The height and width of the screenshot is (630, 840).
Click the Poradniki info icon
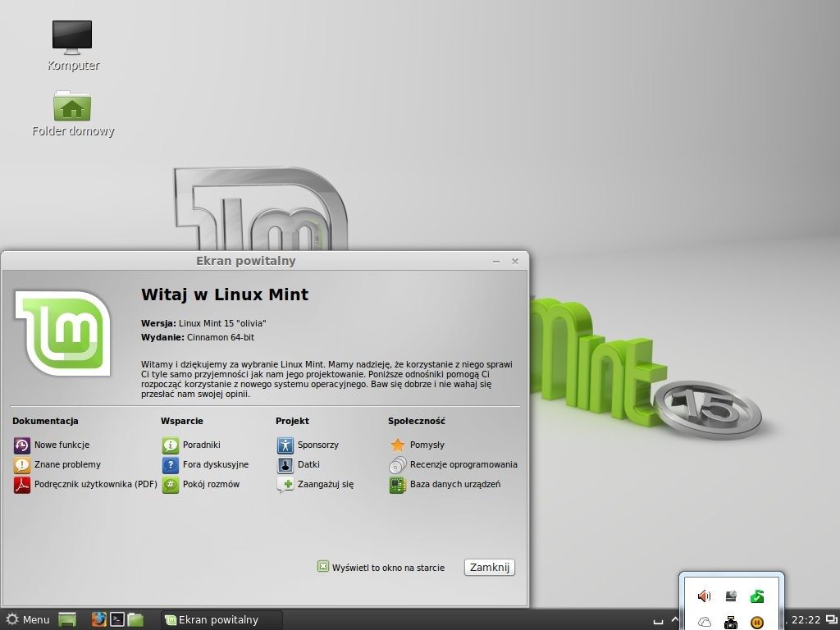tap(171, 445)
